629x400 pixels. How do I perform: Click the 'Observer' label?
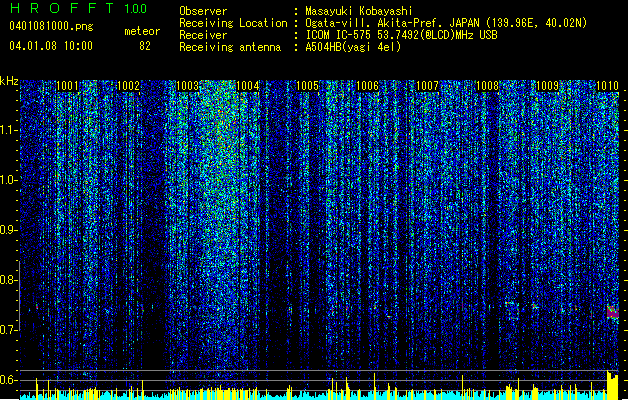(203, 11)
